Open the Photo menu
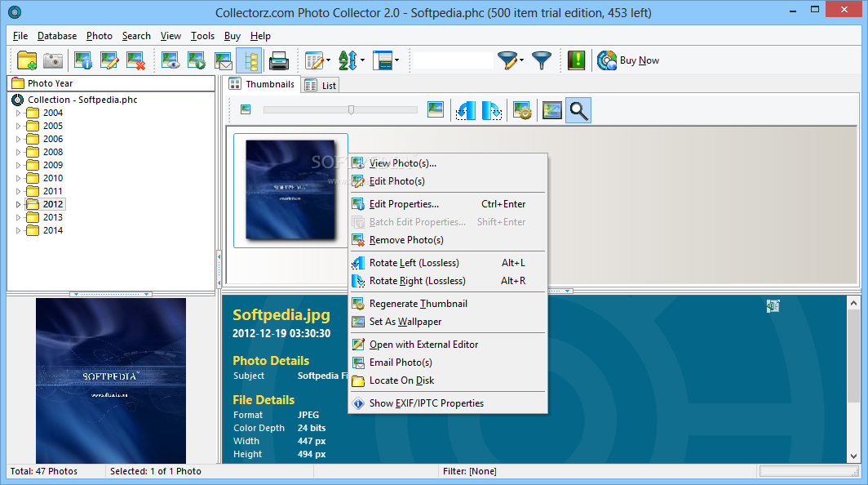The height and width of the screenshot is (485, 868). point(99,36)
